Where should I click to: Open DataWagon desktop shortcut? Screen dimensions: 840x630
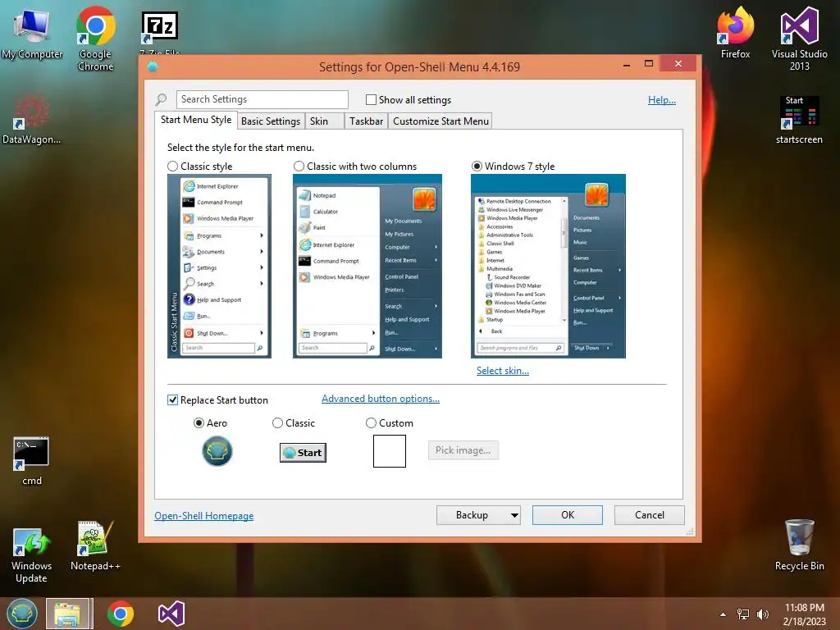[32, 120]
